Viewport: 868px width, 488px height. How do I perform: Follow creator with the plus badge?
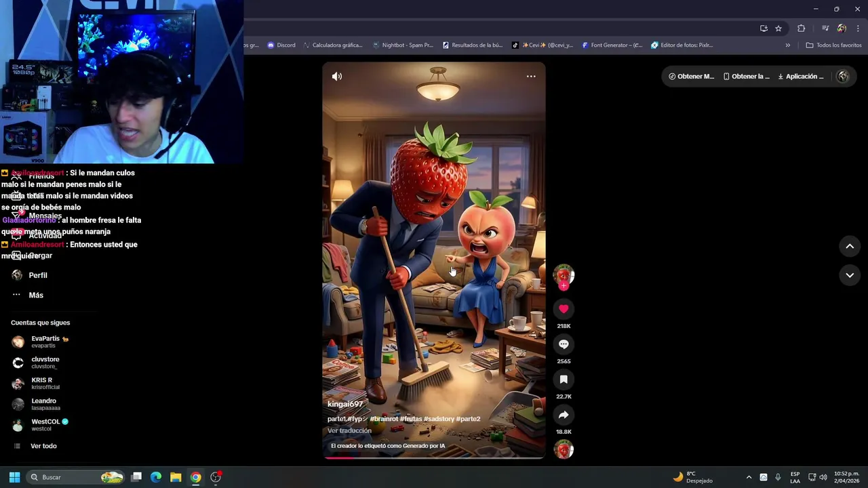564,286
